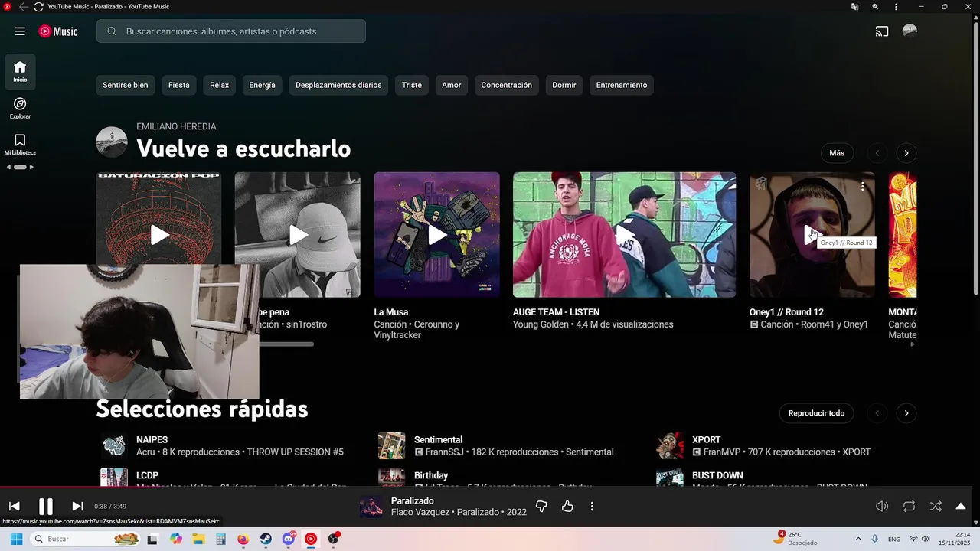This screenshot has height=551, width=980.
Task: Select the Triste mood chip
Action: [x=412, y=85]
